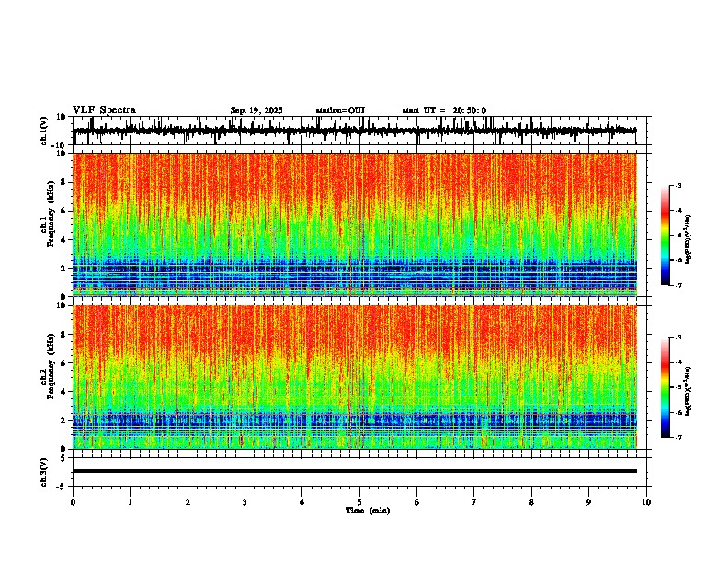Click time axis tick label "10"

[x=646, y=502]
